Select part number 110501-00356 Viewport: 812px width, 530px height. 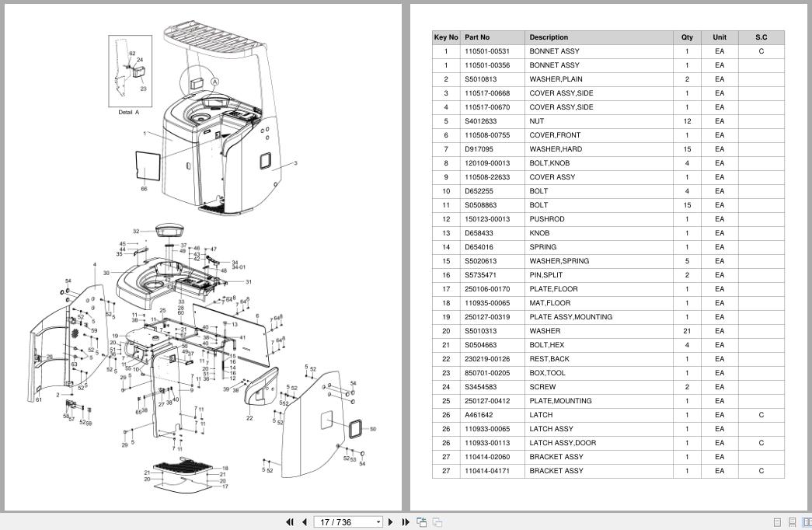(486, 65)
